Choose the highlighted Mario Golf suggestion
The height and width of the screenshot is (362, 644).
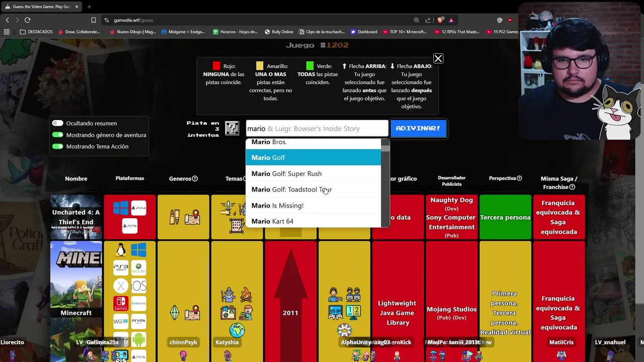click(x=313, y=157)
